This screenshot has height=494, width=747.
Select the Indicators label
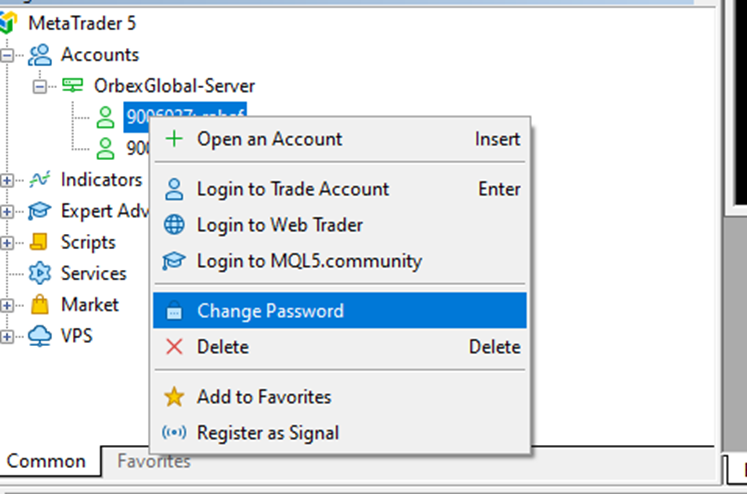click(x=101, y=180)
